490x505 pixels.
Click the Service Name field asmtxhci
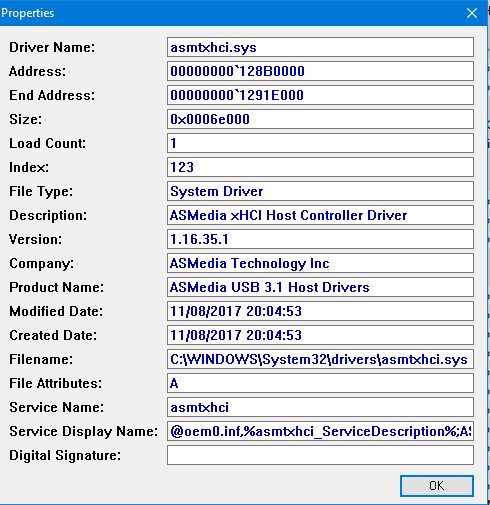pyautogui.click(x=320, y=407)
